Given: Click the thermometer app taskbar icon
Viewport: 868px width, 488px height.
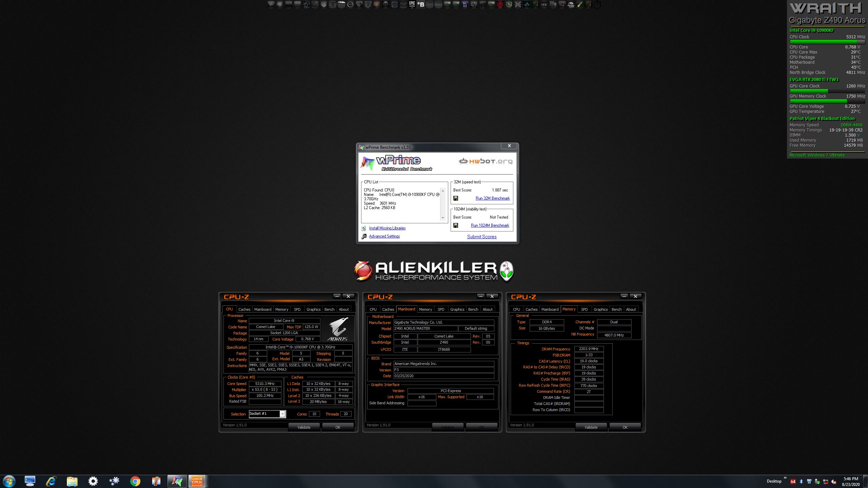Looking at the screenshot, I should (156, 481).
